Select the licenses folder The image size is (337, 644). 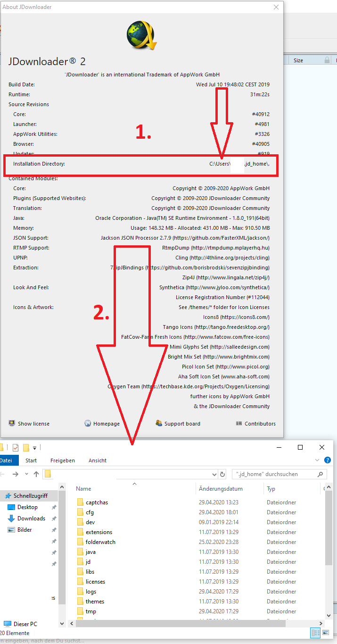point(95,582)
